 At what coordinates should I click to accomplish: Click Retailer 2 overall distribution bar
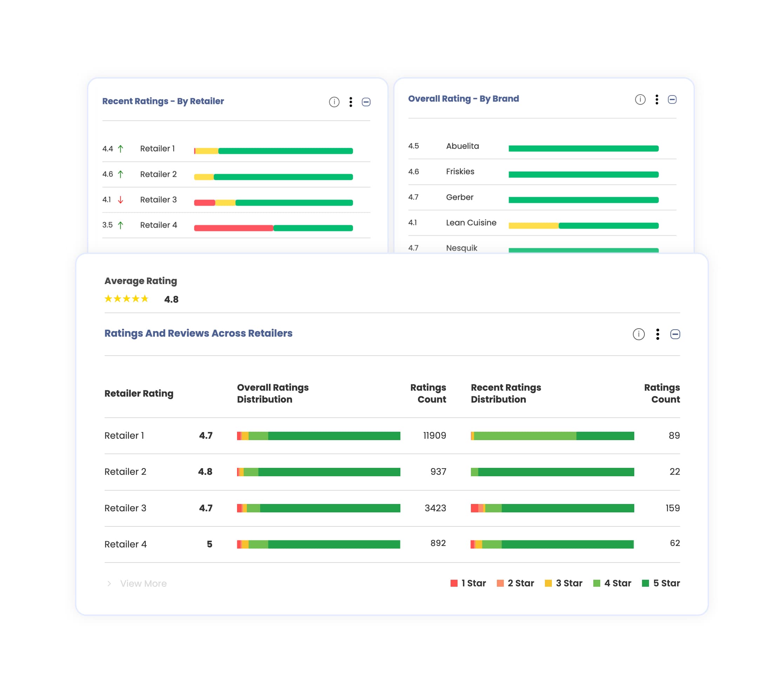318,472
